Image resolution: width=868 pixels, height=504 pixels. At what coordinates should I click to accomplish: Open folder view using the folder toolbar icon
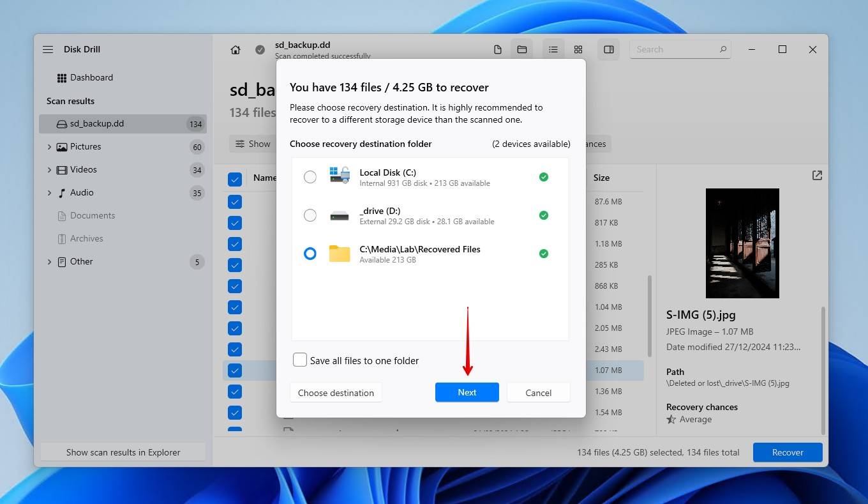pyautogui.click(x=521, y=49)
